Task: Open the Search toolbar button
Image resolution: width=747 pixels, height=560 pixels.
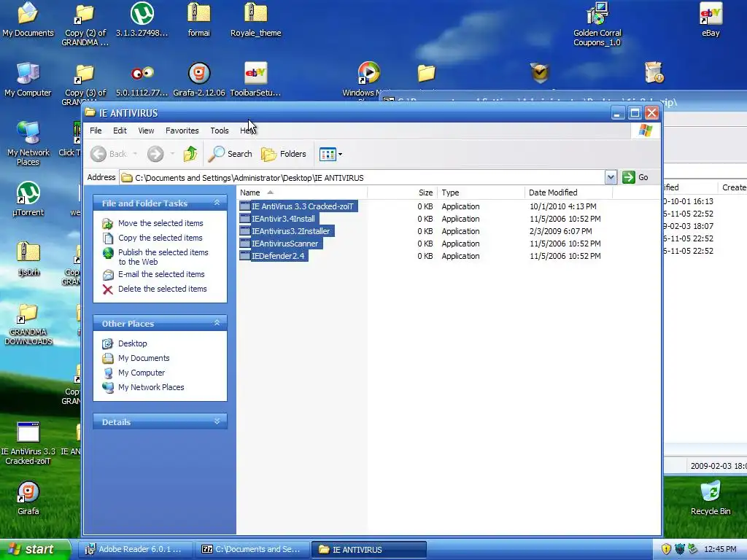Action: coord(231,154)
